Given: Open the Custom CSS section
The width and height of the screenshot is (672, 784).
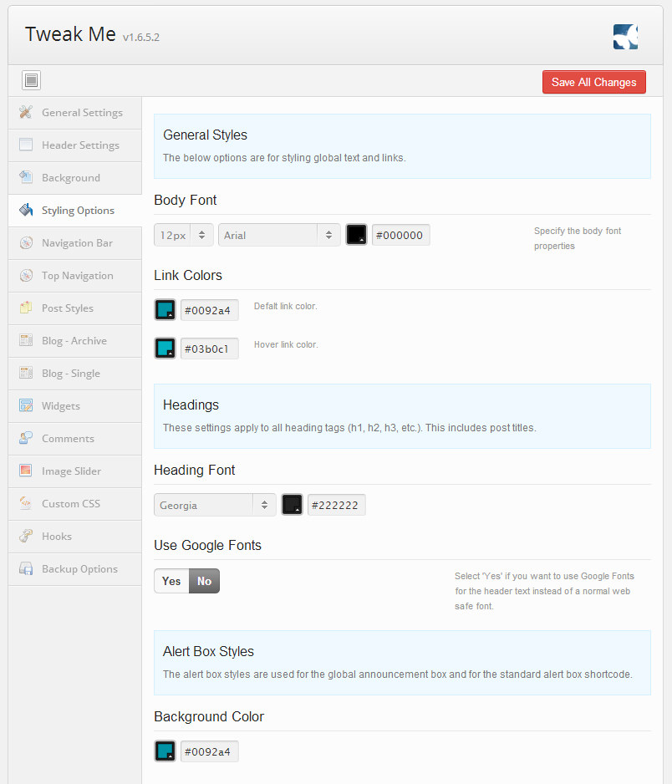Looking at the screenshot, I should coord(70,504).
